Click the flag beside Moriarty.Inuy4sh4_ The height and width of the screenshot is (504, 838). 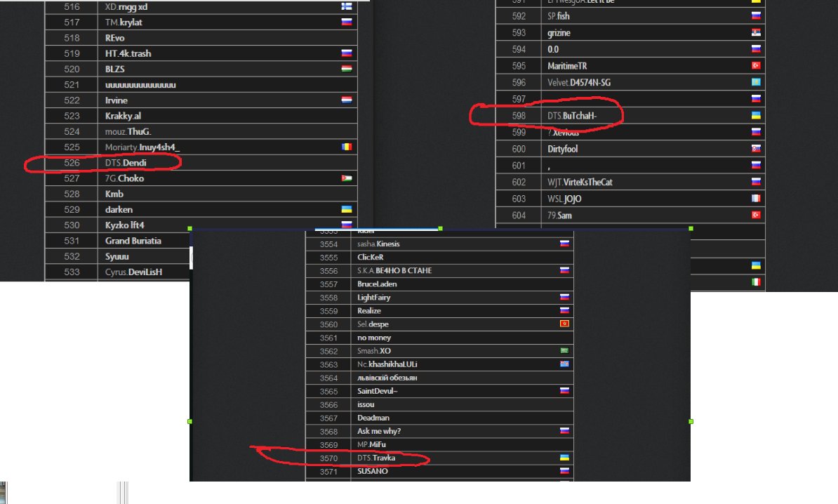point(346,147)
